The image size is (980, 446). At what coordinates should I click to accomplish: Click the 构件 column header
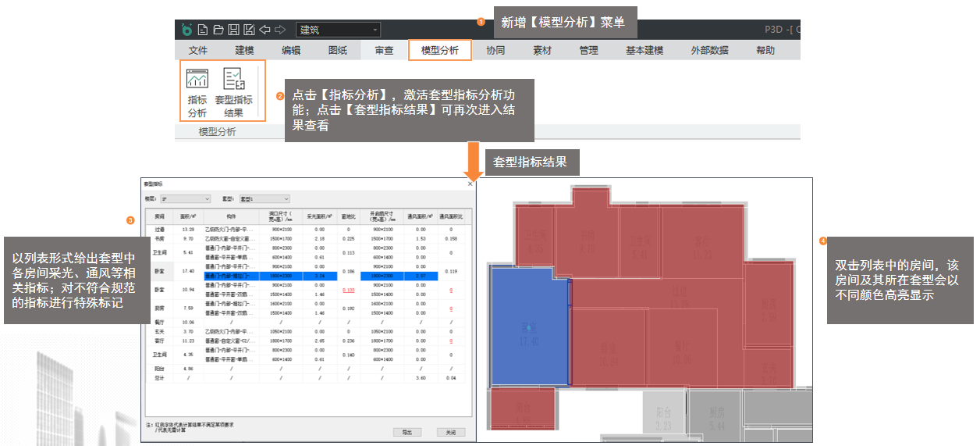[x=230, y=216]
